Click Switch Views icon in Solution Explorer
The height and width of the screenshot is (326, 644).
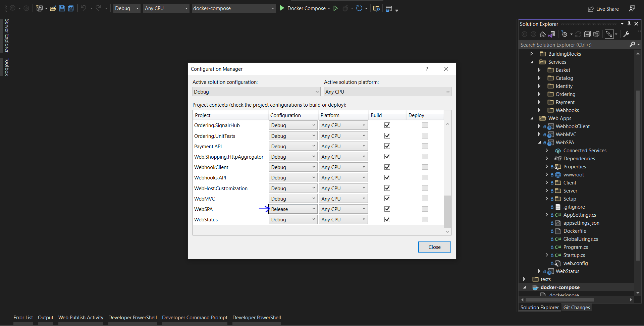551,34
